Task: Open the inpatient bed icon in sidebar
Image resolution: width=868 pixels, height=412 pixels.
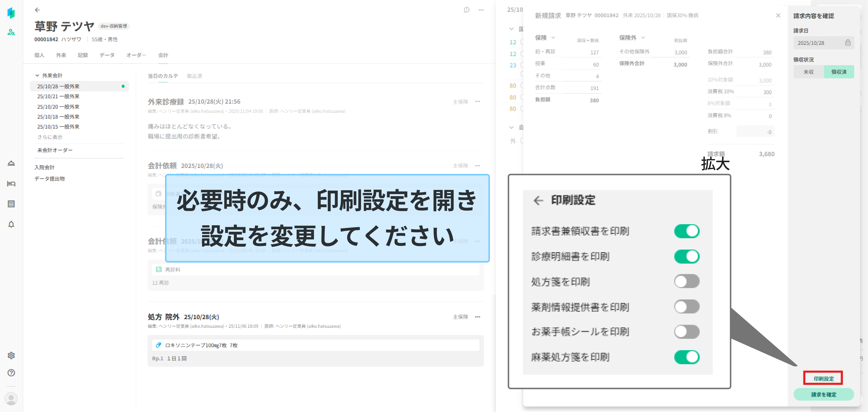Action: [x=11, y=184]
